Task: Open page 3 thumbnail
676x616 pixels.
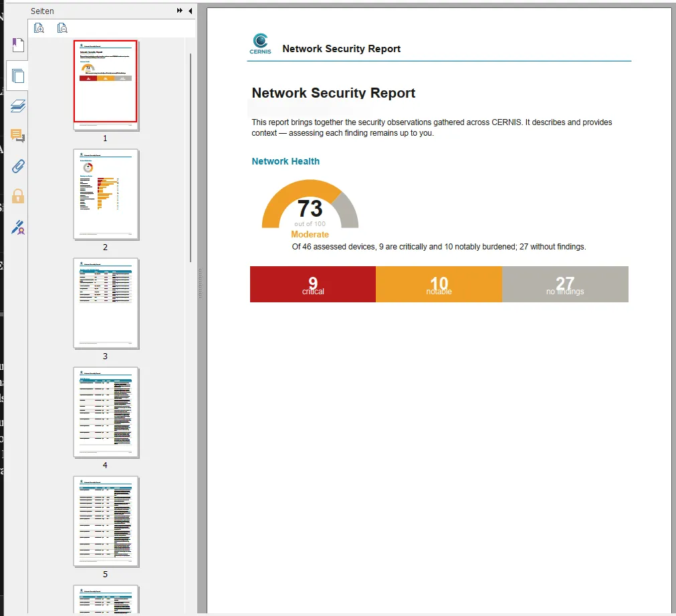Action: (x=106, y=303)
